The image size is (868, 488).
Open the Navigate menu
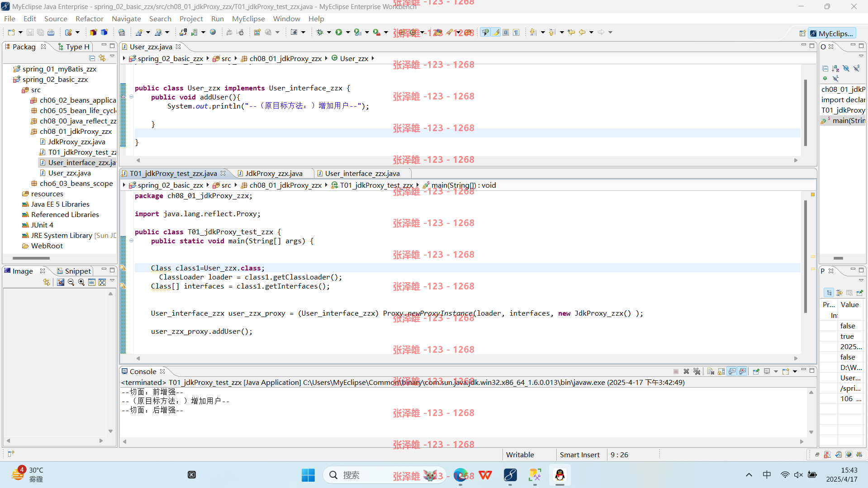[126, 19]
